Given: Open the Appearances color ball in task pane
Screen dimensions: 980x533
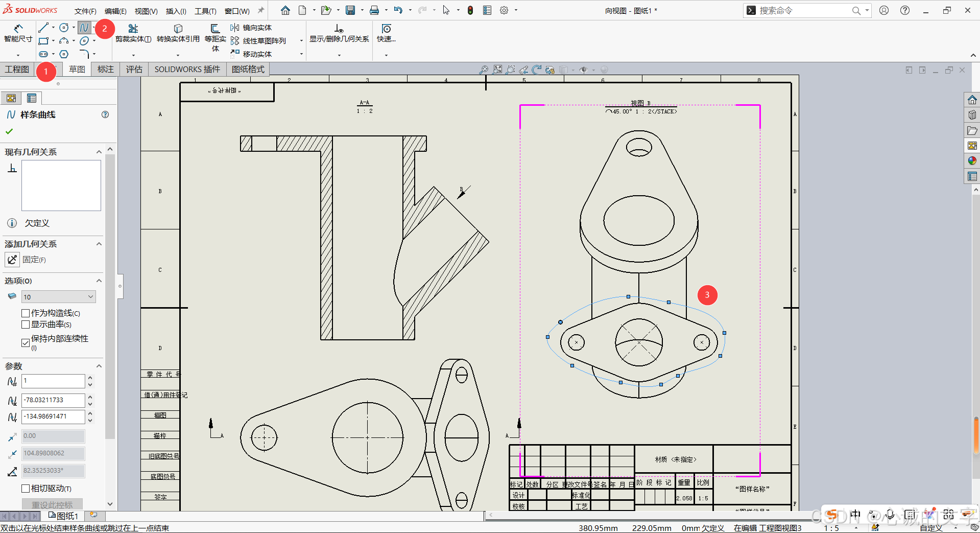Looking at the screenshot, I should (x=972, y=161).
